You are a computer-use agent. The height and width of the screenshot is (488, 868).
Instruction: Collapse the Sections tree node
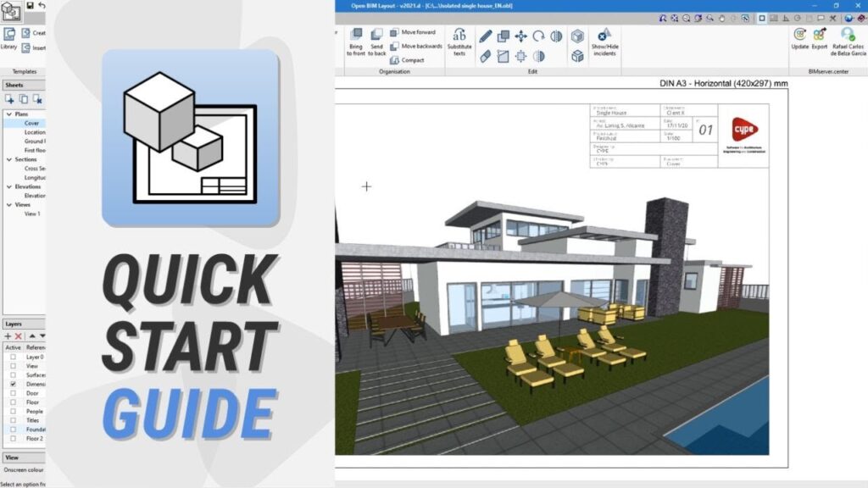tap(8, 159)
